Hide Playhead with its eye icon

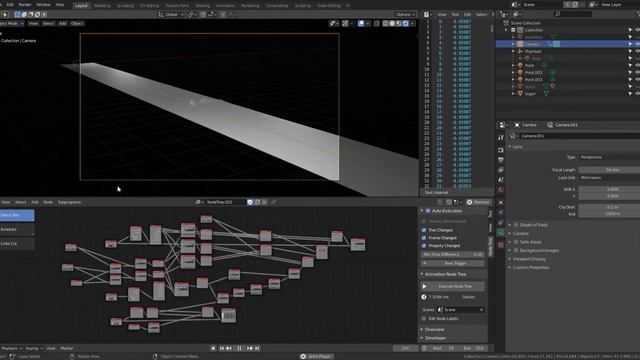pos(638,51)
